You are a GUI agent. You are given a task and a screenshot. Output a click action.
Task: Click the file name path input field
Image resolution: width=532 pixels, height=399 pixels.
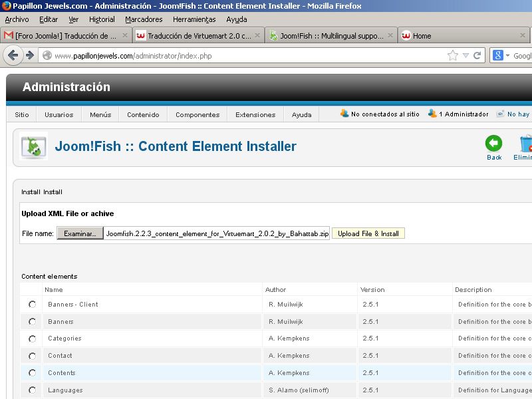tap(217, 233)
